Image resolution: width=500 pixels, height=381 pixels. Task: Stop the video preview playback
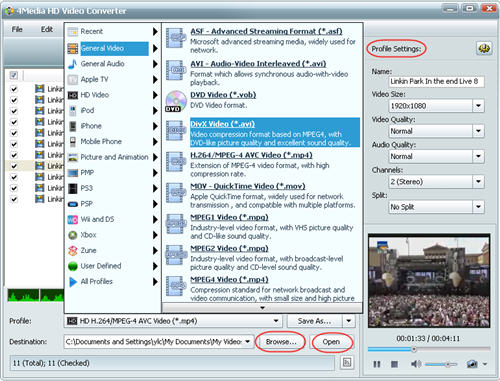(x=394, y=364)
